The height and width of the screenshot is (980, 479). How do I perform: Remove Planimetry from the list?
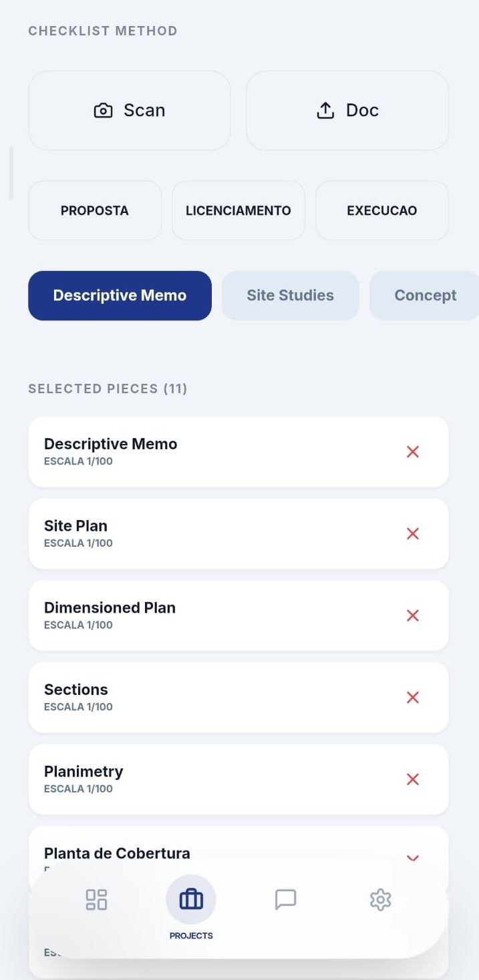[x=412, y=779]
